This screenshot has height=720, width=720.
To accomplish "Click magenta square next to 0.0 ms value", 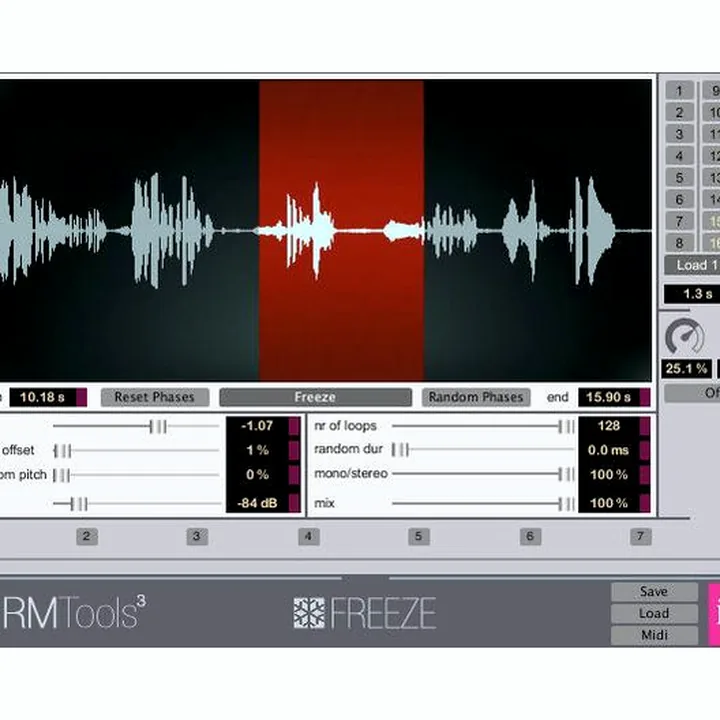I will [x=645, y=450].
